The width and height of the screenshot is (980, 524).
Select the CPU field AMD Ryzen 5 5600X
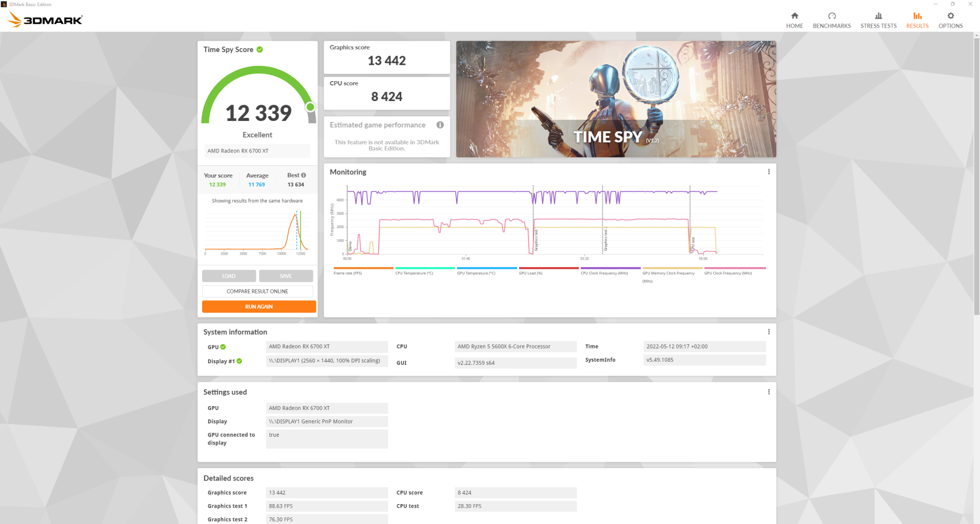(516, 346)
